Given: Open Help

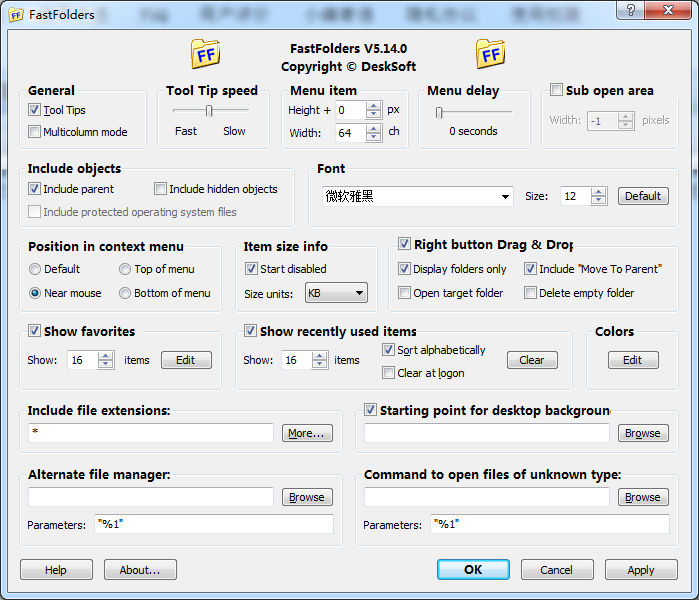Looking at the screenshot, I should pyautogui.click(x=56, y=570).
